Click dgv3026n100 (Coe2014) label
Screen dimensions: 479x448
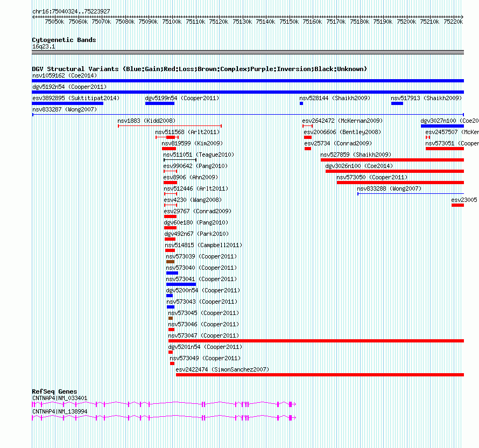coord(359,166)
